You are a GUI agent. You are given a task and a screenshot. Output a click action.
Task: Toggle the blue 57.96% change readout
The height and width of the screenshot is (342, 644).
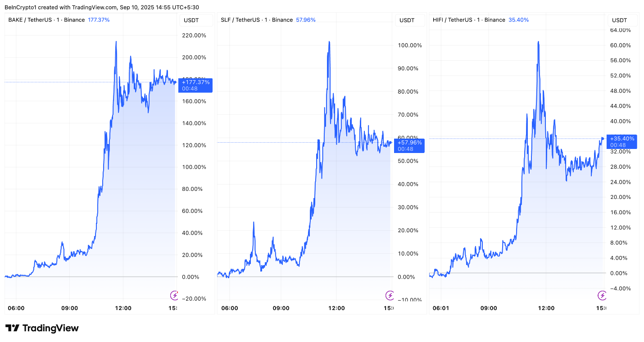[x=306, y=20]
